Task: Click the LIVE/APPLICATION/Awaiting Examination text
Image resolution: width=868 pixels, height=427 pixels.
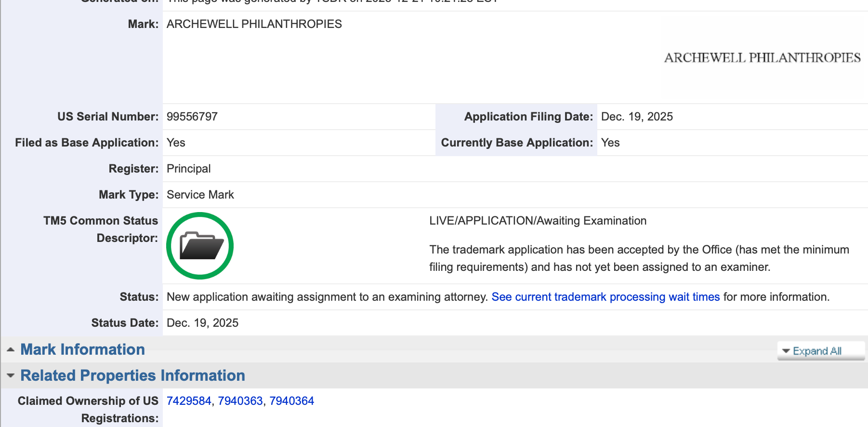Action: pyautogui.click(x=538, y=221)
